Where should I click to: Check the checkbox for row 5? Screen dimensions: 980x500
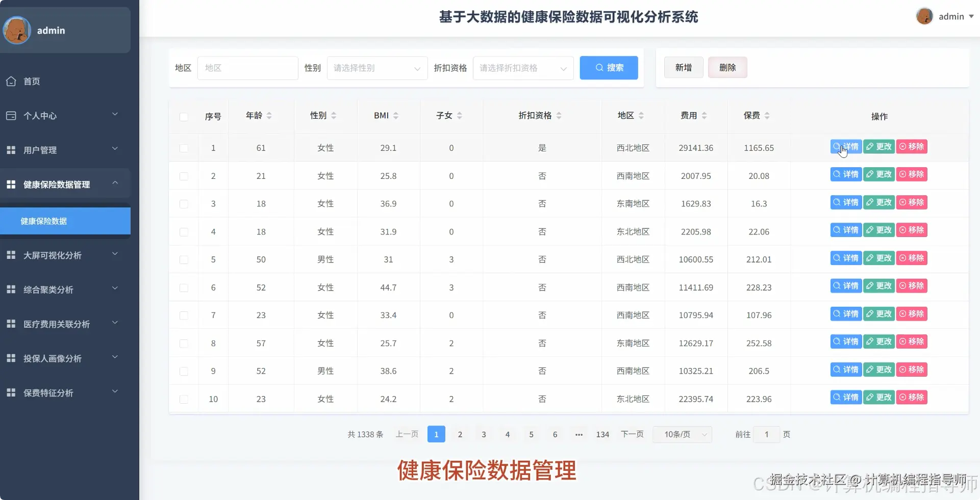(184, 259)
